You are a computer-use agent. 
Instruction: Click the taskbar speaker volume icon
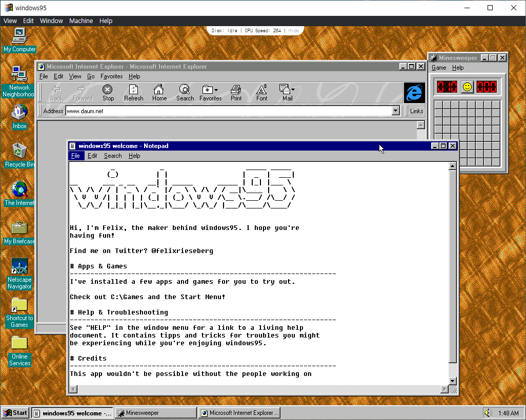[x=488, y=413]
